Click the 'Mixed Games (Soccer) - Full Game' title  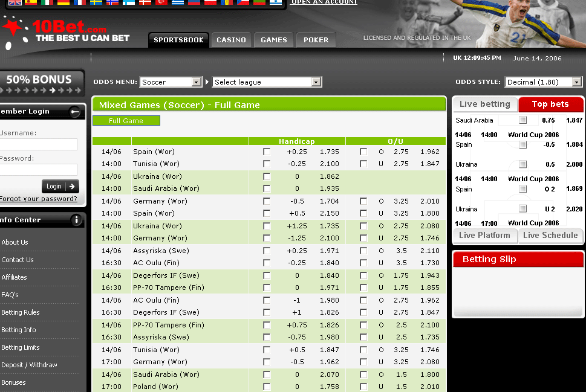point(180,105)
